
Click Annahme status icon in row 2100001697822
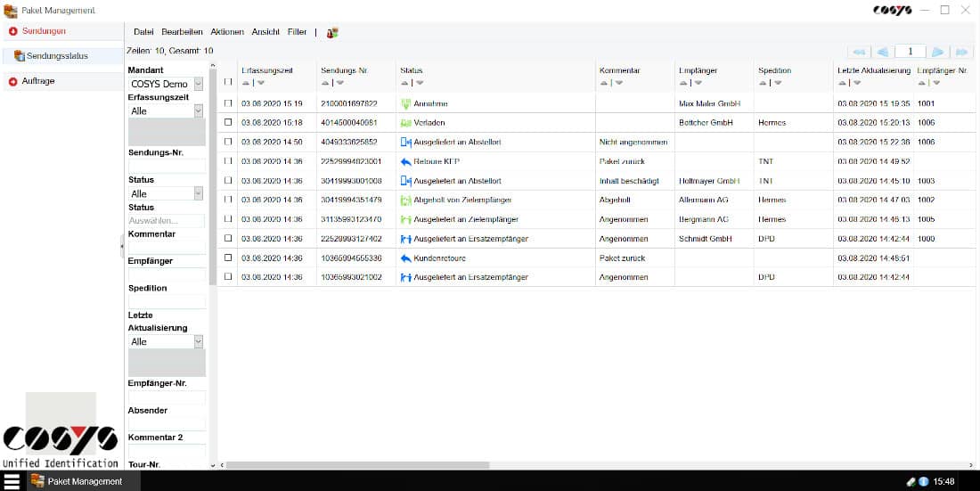point(405,104)
